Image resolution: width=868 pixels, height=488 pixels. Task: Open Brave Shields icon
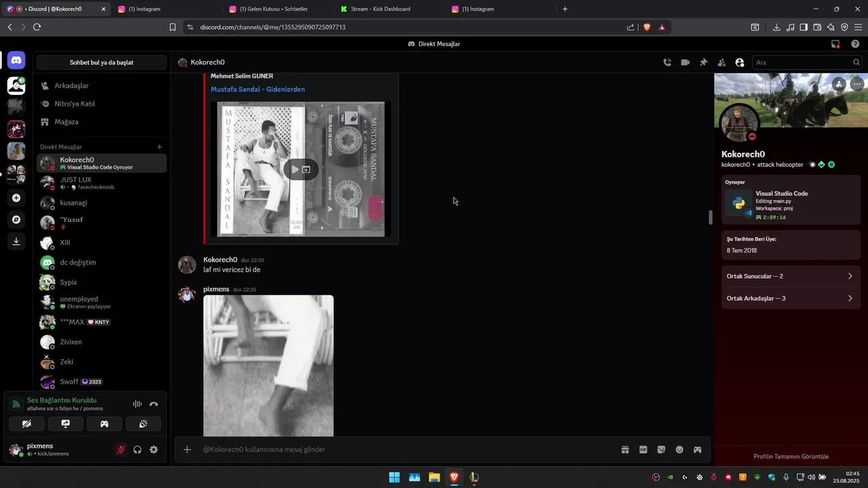[x=646, y=27]
